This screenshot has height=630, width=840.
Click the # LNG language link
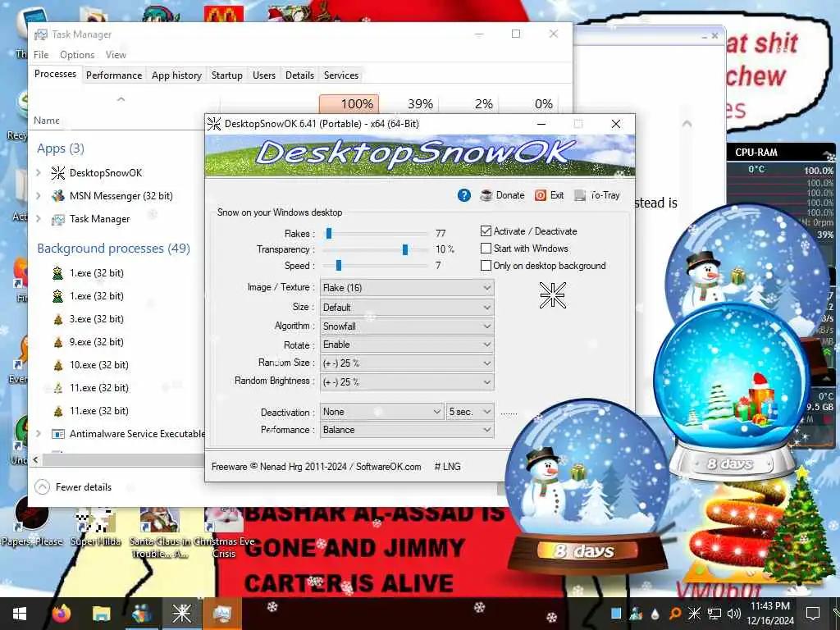pos(448,467)
